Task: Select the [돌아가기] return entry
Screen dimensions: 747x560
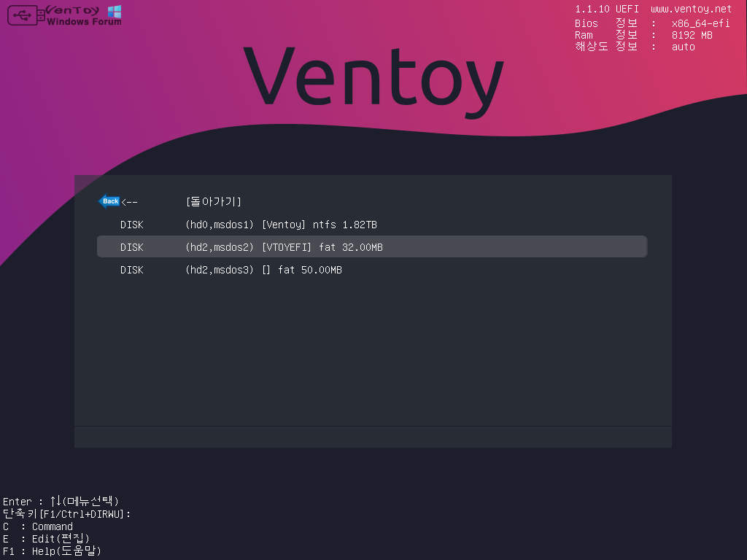Action: coord(371,201)
